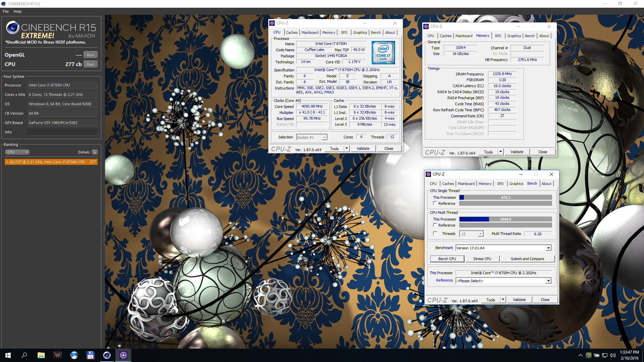Click Submit and Compare
Viewport: 644px width, 362px height.
tap(527, 259)
